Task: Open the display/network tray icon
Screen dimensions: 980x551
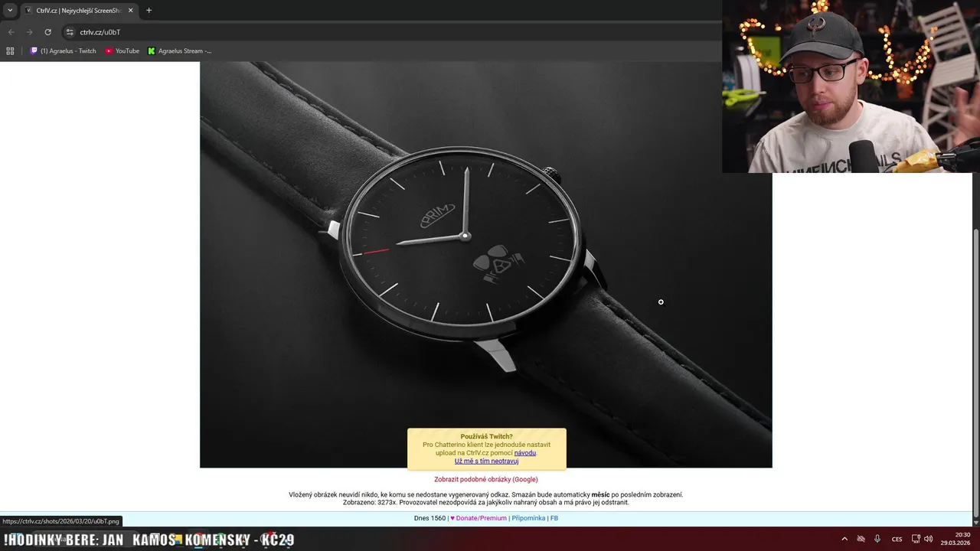Action: click(916, 539)
